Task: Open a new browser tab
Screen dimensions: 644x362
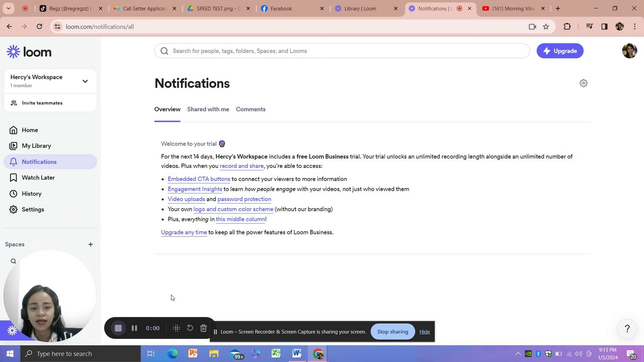Action: point(558,9)
